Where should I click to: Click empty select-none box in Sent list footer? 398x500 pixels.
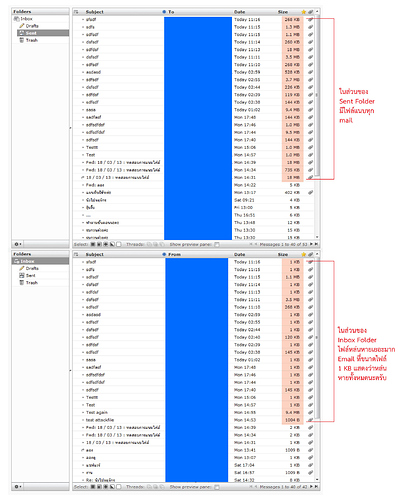click(119, 244)
